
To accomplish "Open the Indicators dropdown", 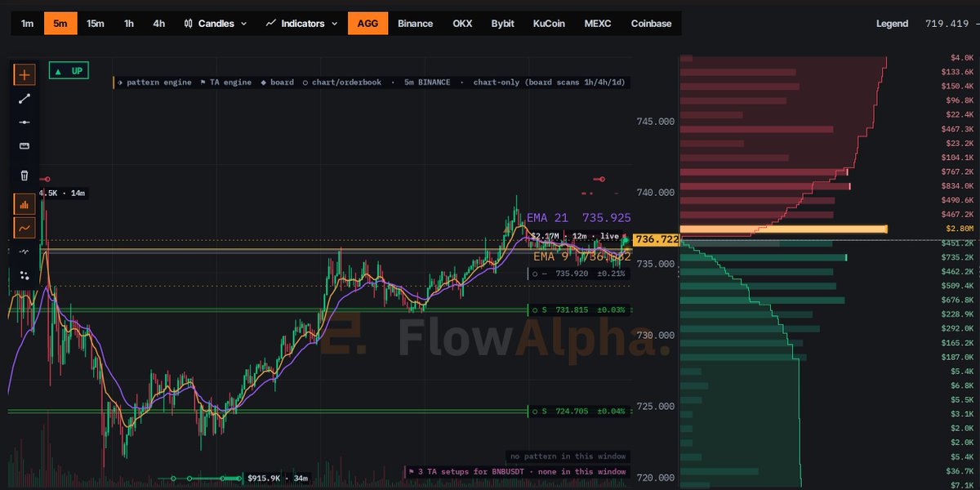I will point(301,24).
